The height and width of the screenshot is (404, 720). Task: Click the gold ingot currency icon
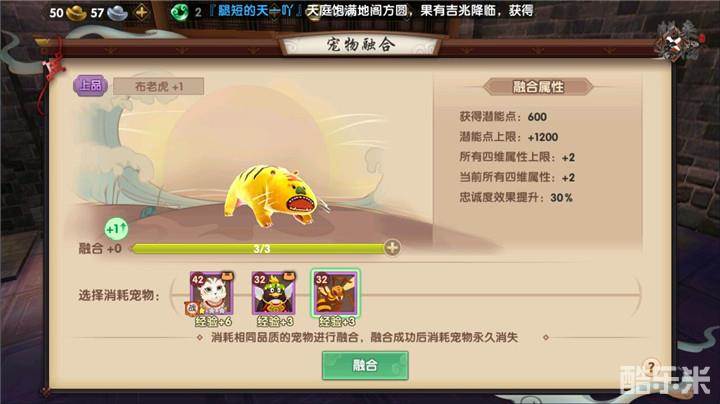tap(76, 13)
